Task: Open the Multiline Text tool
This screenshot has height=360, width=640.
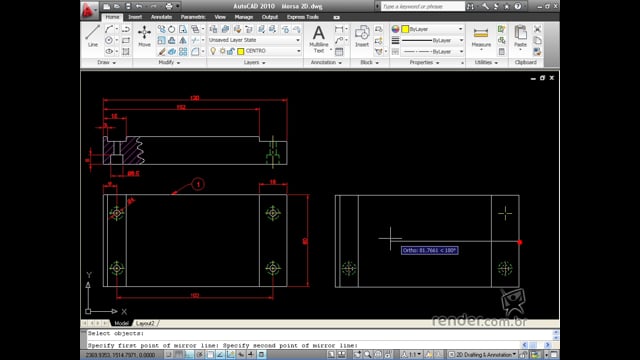Action: (x=319, y=39)
